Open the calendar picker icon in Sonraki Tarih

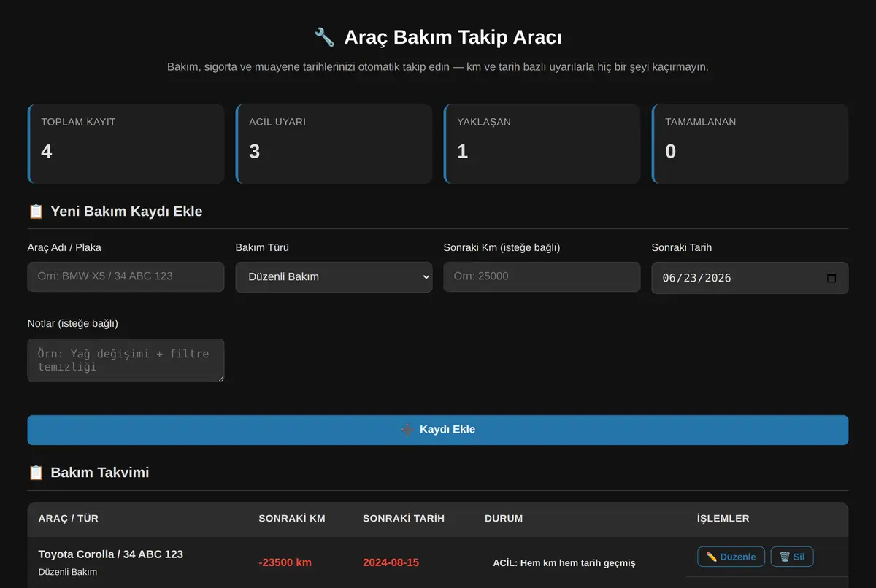(x=831, y=278)
